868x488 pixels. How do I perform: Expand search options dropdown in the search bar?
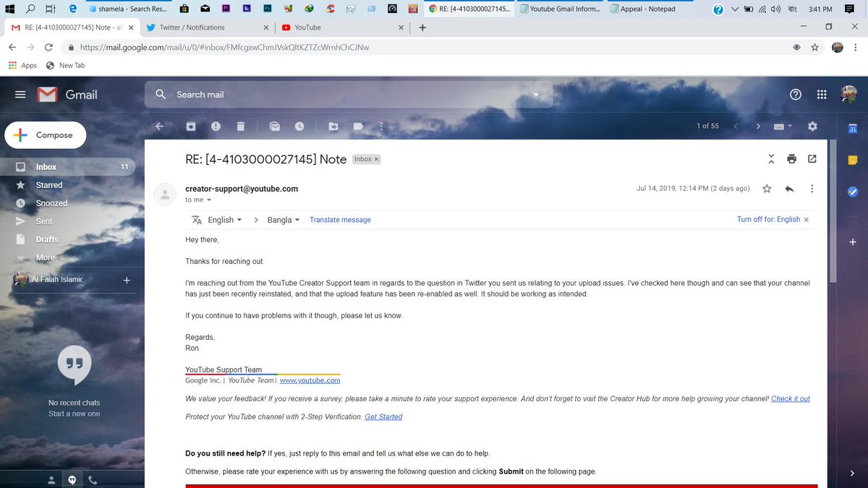click(x=536, y=95)
